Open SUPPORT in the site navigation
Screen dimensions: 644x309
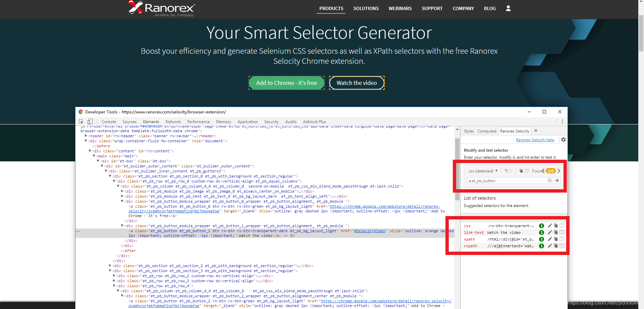point(432,8)
